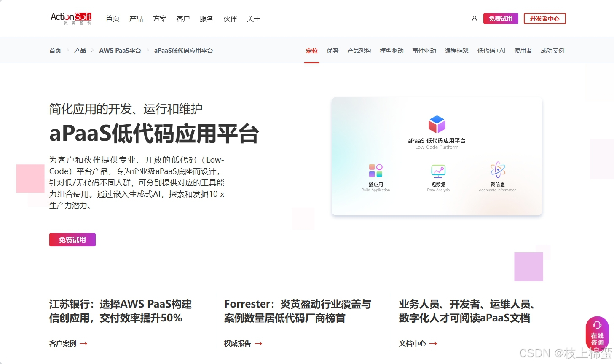Open the user account icon
Image resolution: width=614 pixels, height=364 pixels.
coord(474,19)
